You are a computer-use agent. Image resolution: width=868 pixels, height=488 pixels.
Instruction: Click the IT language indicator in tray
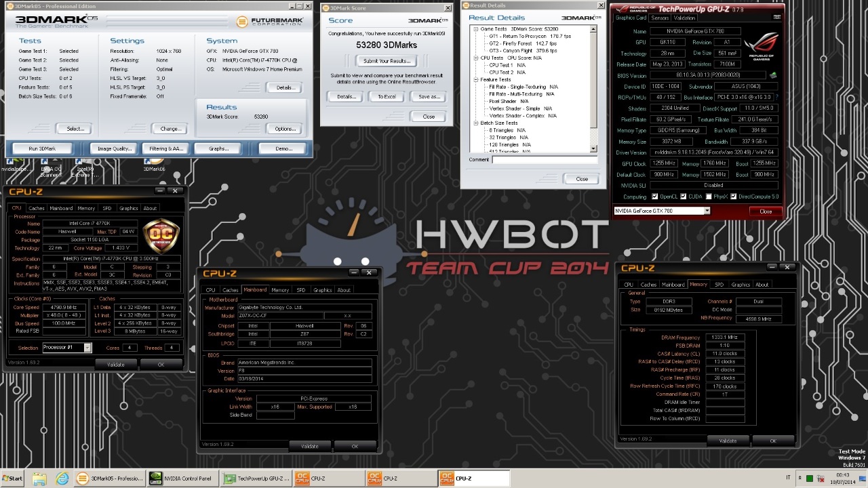(x=787, y=478)
